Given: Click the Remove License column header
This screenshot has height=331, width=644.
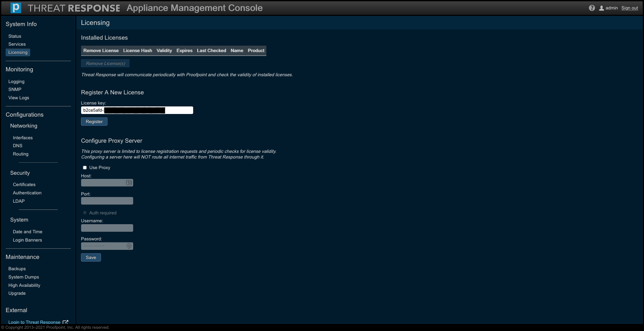Looking at the screenshot, I should tap(101, 51).
